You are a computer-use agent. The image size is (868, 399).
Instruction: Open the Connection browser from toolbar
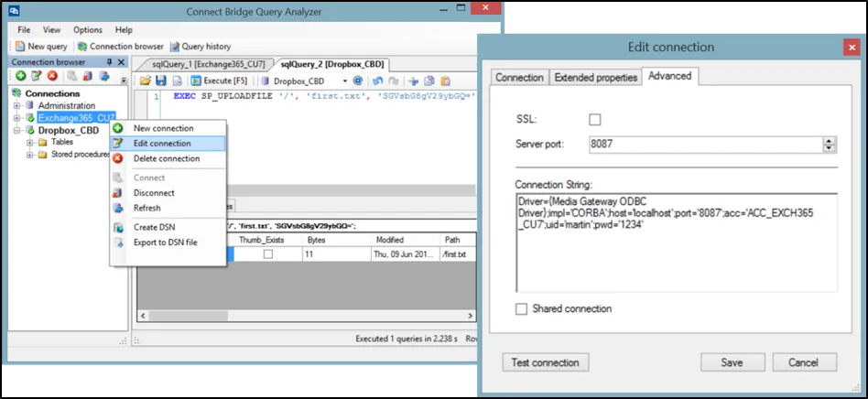point(121,47)
